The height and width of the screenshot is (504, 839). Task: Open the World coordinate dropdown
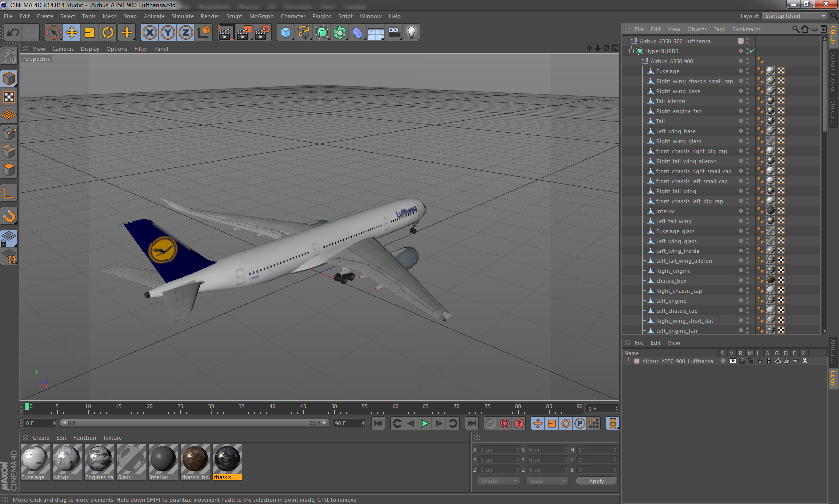(499, 481)
